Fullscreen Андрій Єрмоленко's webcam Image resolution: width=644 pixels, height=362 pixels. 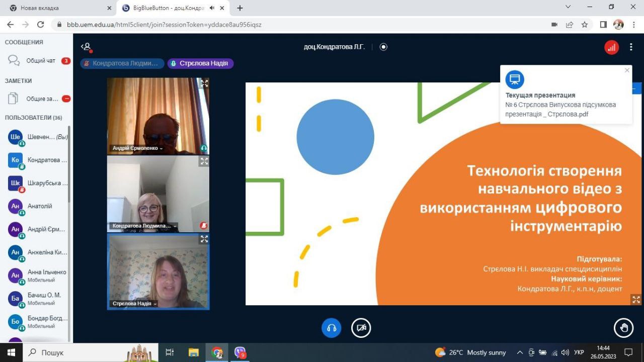(204, 83)
